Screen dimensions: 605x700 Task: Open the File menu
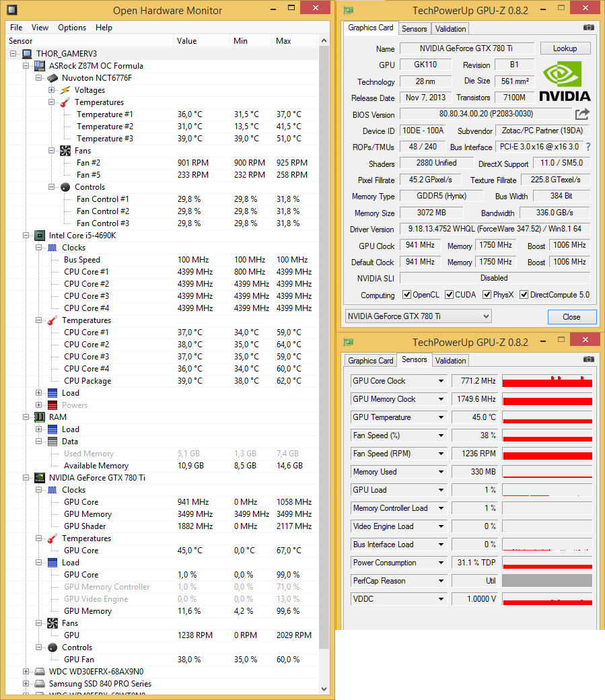pyautogui.click(x=16, y=28)
